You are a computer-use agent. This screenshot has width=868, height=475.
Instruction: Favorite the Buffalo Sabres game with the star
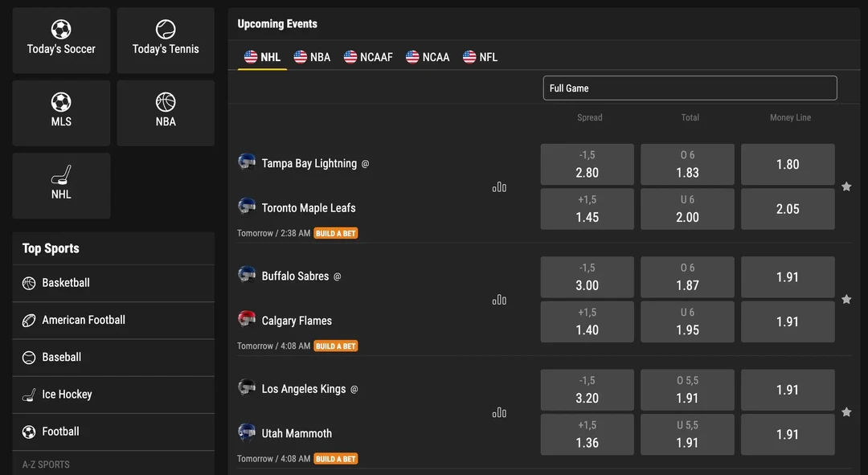(846, 299)
